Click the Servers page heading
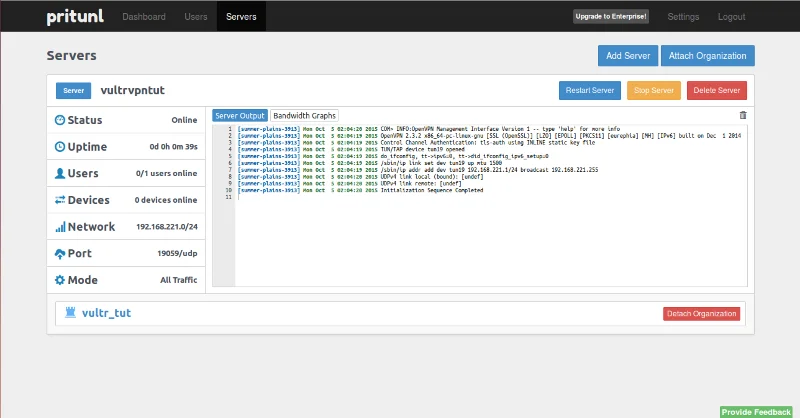Image resolution: width=800 pixels, height=418 pixels. 71,56
